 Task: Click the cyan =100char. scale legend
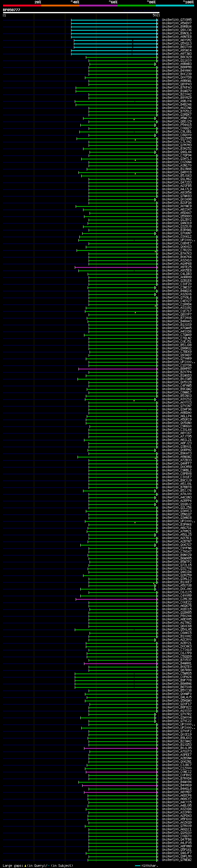click(147, 865)
